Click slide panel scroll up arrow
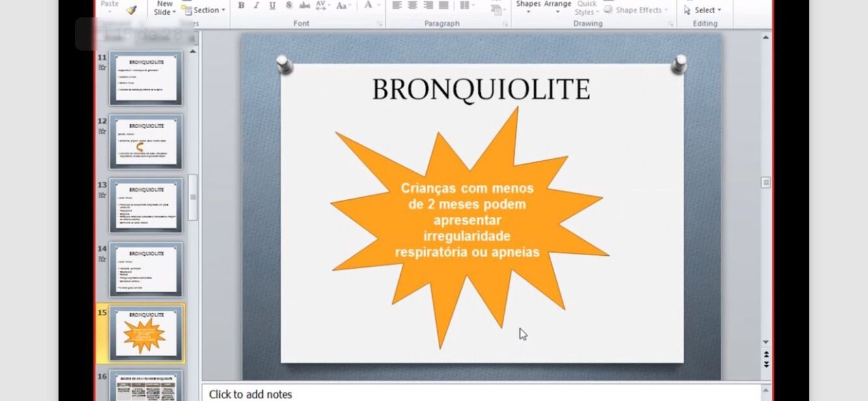Screen dimensions: 868x401 [x=193, y=51]
